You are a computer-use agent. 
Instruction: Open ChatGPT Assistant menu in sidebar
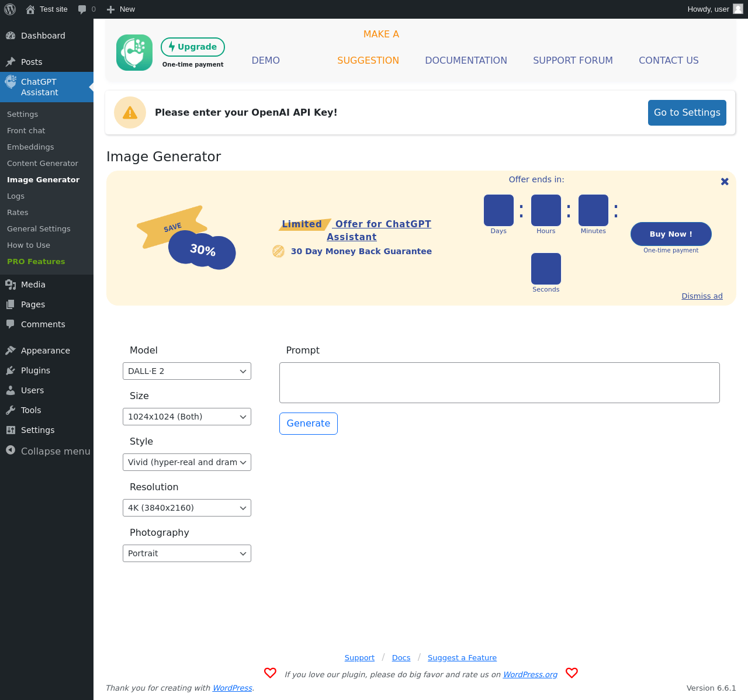(47, 87)
